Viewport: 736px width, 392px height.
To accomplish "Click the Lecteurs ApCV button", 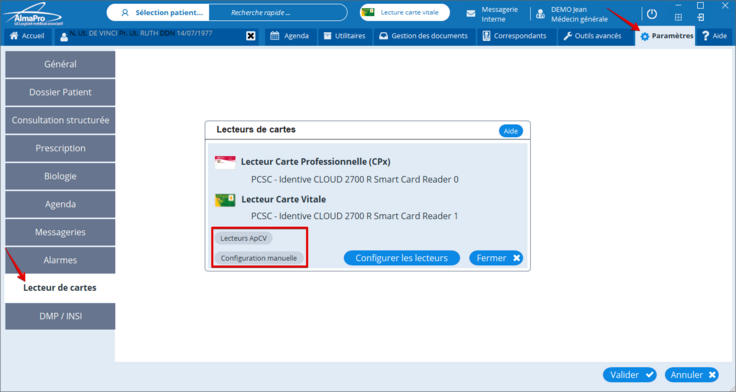I will tap(244, 238).
